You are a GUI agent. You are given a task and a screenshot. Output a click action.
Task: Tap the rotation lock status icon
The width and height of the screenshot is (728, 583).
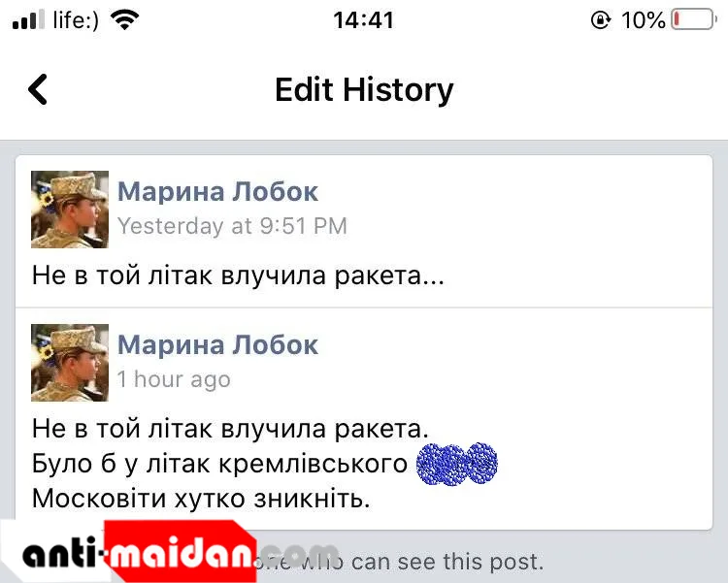point(601,20)
